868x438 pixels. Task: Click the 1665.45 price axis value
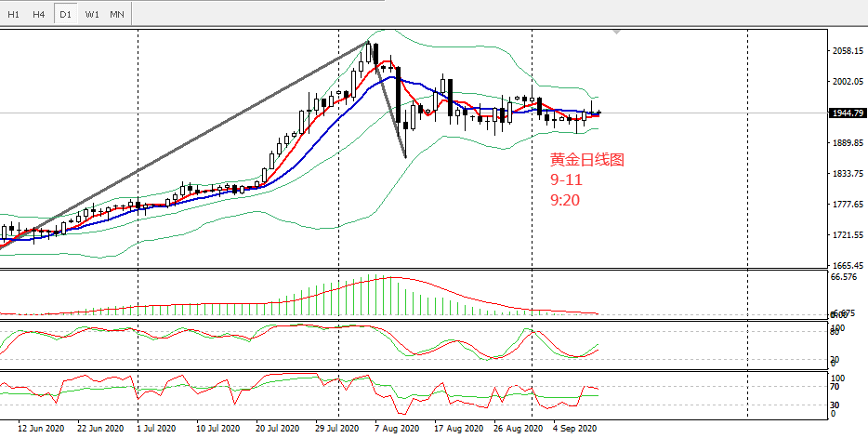coord(848,265)
